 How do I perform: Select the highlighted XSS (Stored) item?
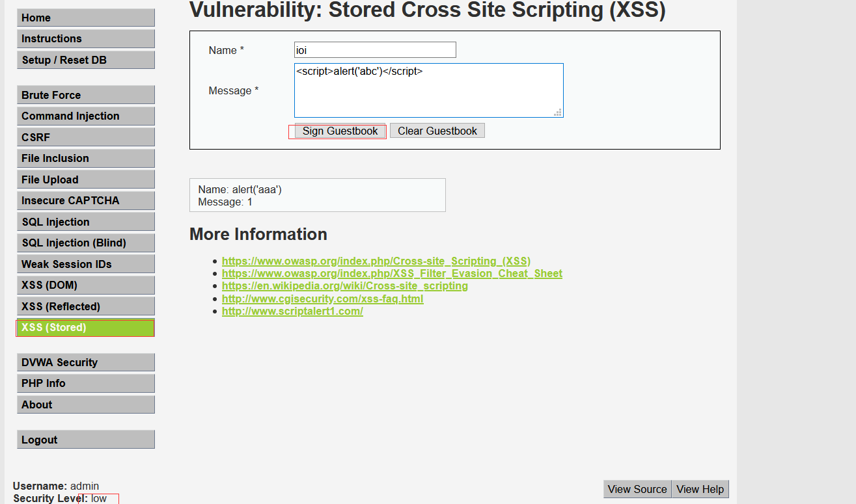[x=86, y=327]
